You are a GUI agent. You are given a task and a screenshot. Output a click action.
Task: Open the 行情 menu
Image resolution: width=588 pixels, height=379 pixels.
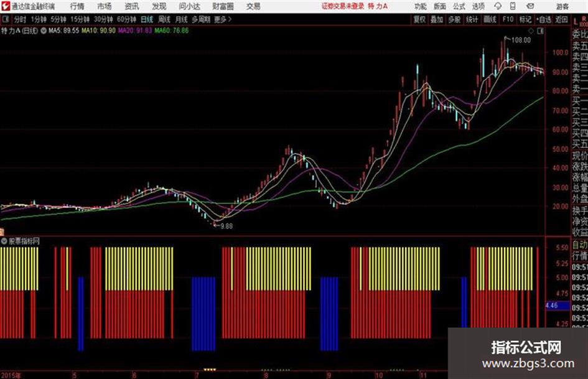point(77,6)
